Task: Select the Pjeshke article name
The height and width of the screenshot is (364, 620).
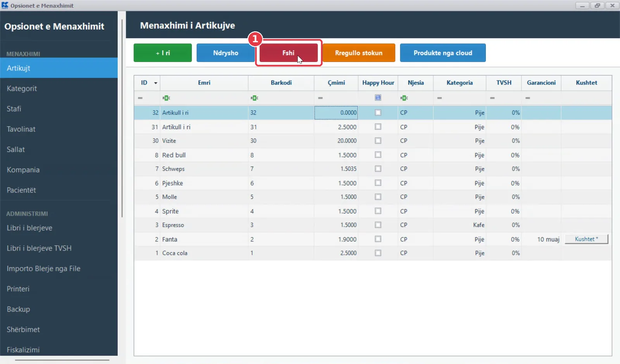Action: click(x=204, y=183)
